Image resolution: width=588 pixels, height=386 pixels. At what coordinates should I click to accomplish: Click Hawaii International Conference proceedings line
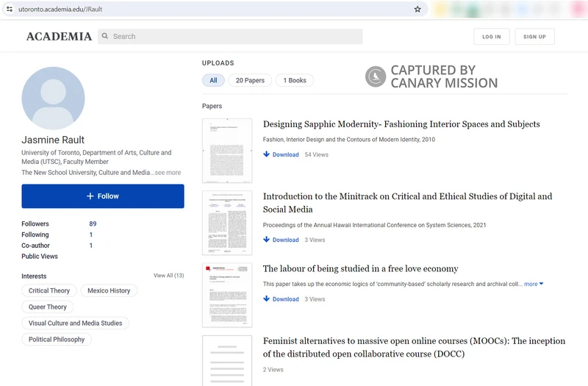[x=374, y=225]
